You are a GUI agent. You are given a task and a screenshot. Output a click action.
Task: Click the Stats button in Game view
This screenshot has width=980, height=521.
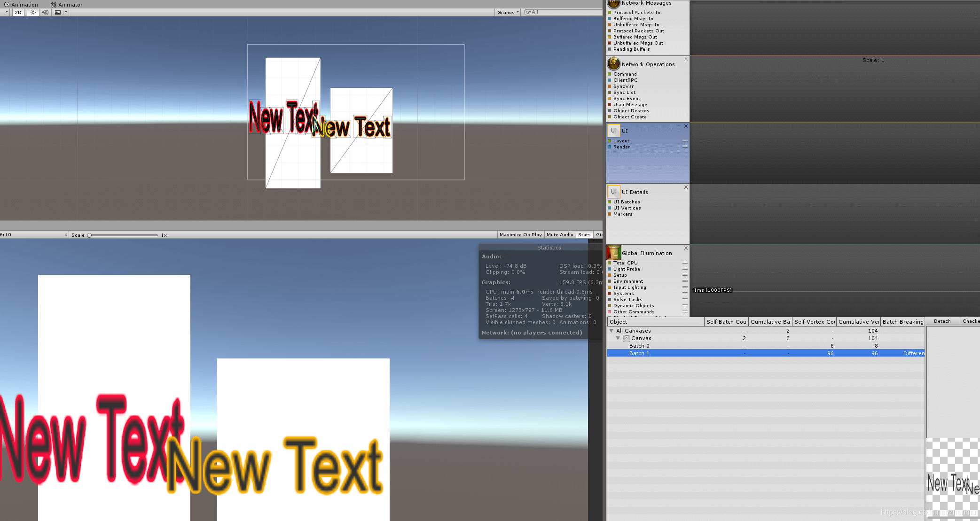point(584,234)
